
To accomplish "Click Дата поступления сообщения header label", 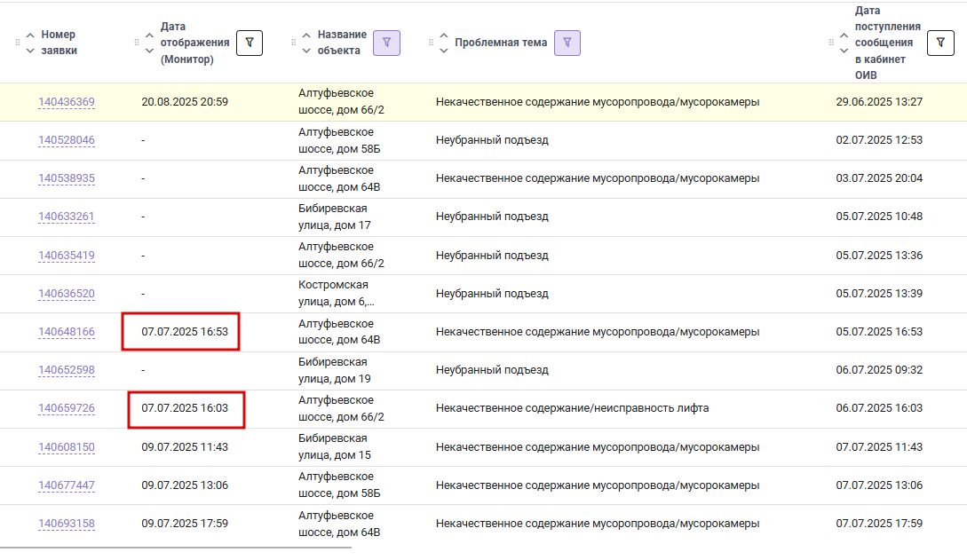I will (x=887, y=43).
